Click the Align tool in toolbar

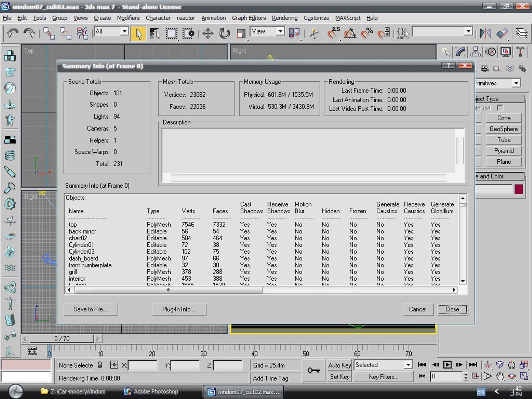502,33
